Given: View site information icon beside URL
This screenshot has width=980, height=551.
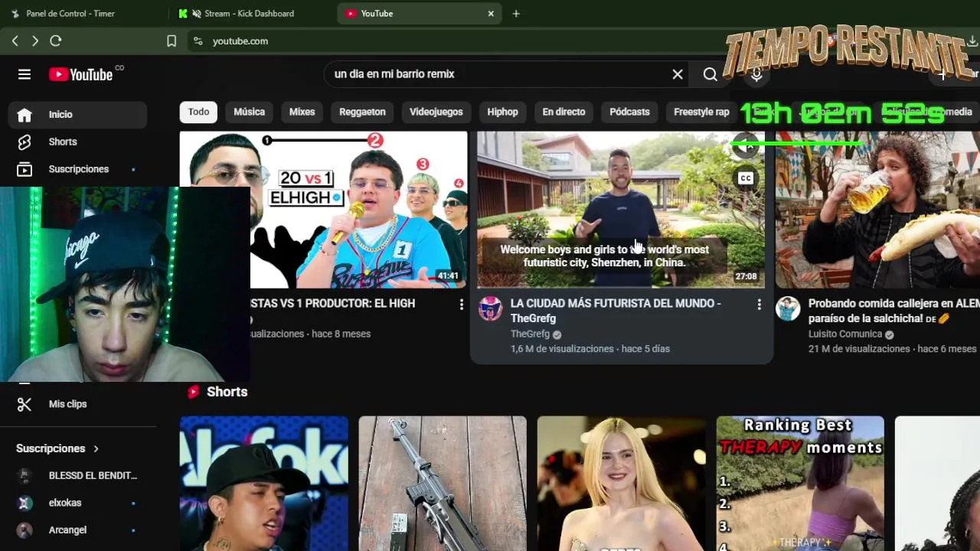Looking at the screenshot, I should pyautogui.click(x=198, y=41).
